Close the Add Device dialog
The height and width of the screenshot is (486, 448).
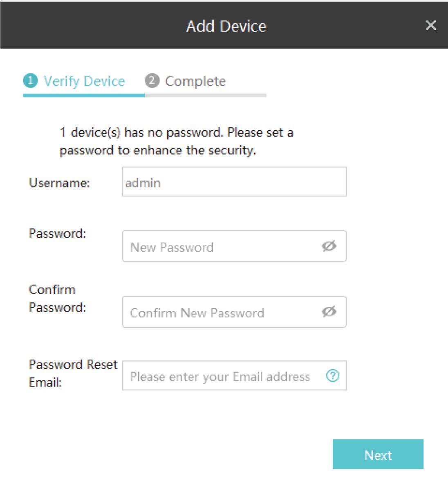coord(431,25)
